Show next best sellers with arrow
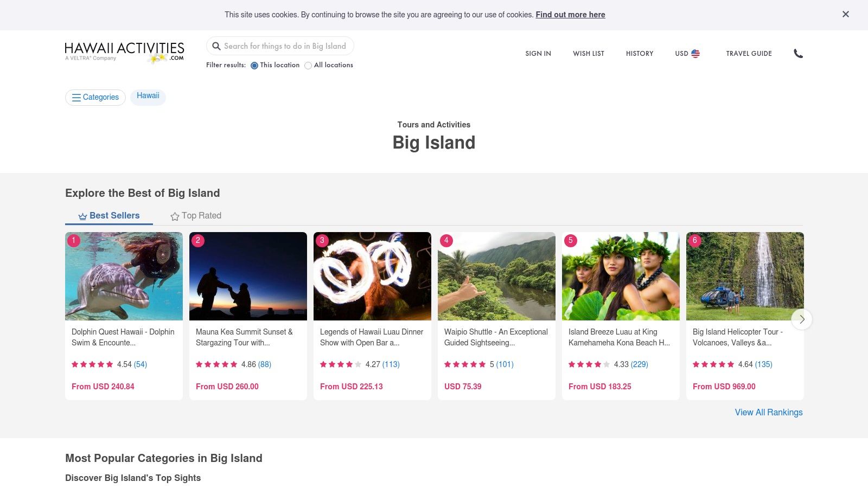The image size is (868, 488). click(x=801, y=319)
